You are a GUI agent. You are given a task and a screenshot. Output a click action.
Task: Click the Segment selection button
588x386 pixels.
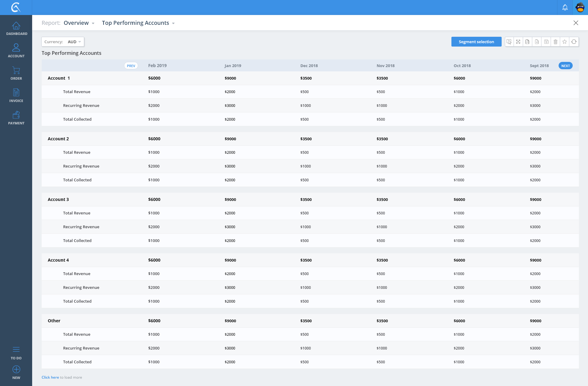[x=476, y=42]
